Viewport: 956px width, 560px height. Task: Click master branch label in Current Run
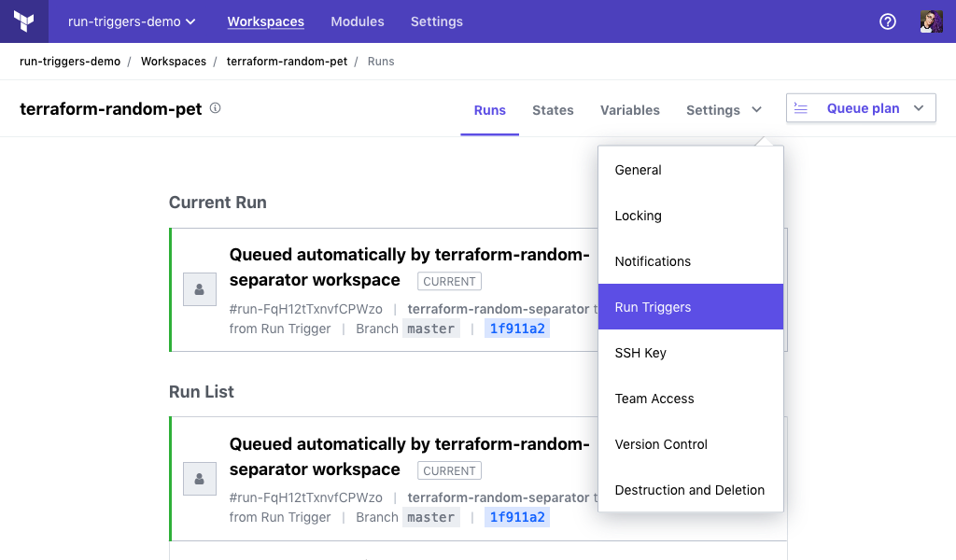pos(431,329)
